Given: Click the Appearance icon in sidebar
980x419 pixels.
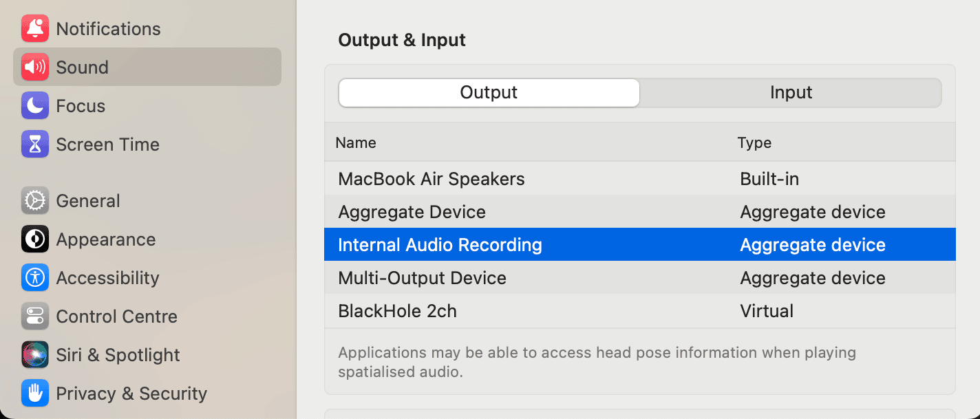Looking at the screenshot, I should pos(34,239).
